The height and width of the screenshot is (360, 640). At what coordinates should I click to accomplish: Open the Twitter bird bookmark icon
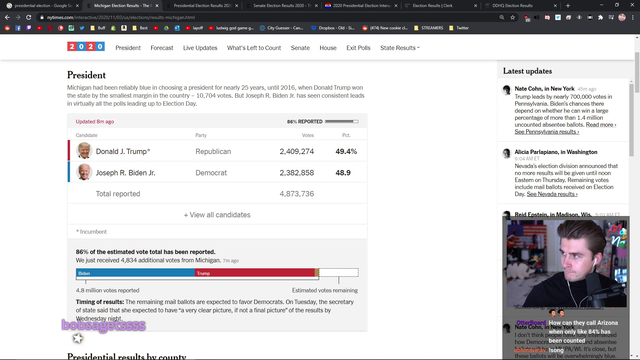82,28
